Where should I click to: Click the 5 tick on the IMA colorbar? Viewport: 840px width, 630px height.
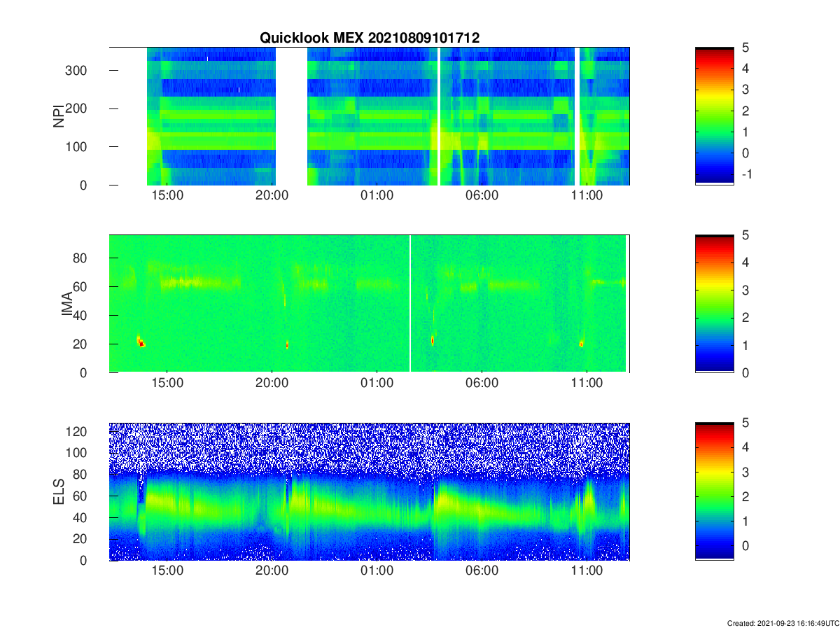(745, 235)
